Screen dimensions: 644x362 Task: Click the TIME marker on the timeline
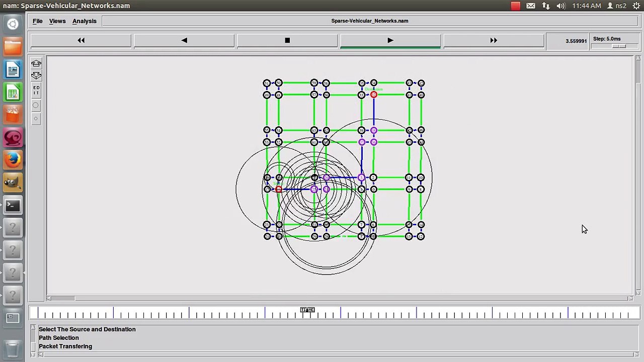(307, 310)
